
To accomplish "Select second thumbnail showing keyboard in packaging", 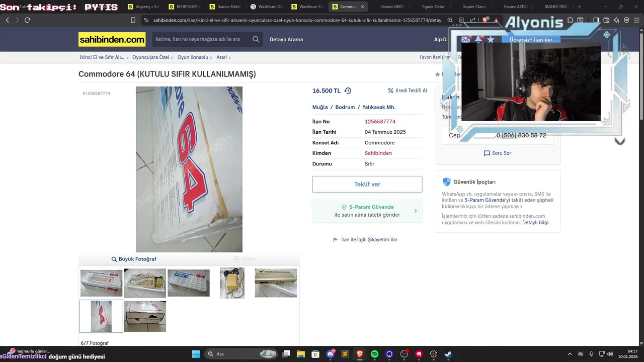I will point(145,283).
